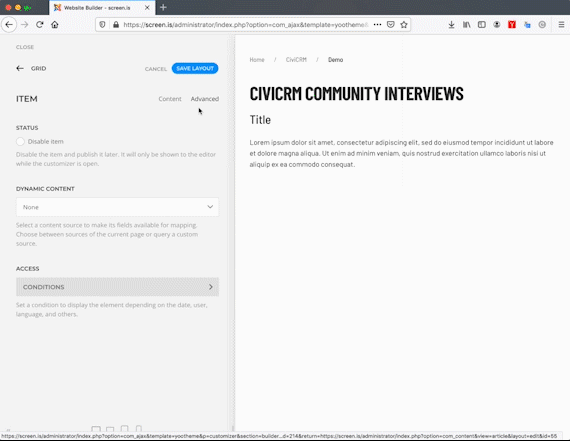Close the Website Builder tab
This screenshot has width=570, height=441.
pyautogui.click(x=147, y=8)
